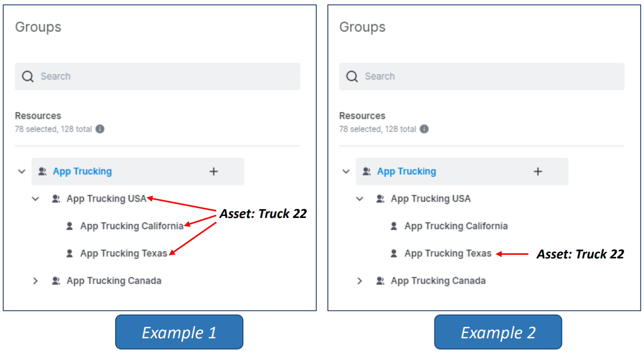Image resolution: width=644 pixels, height=353 pixels.
Task: Click the App Trucking Canada group icon
Action: (56, 280)
